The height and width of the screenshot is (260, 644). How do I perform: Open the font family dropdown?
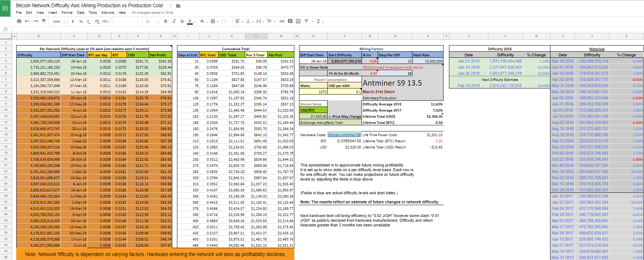click(126, 22)
